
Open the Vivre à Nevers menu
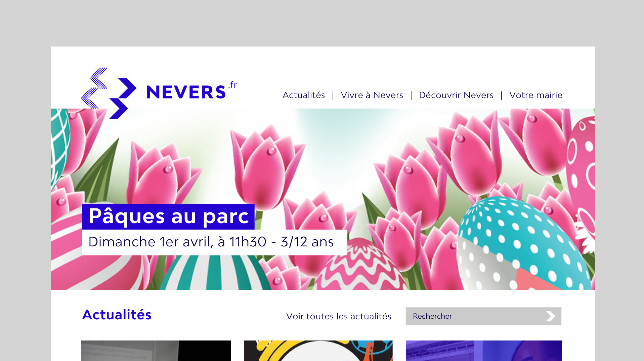pyautogui.click(x=372, y=95)
